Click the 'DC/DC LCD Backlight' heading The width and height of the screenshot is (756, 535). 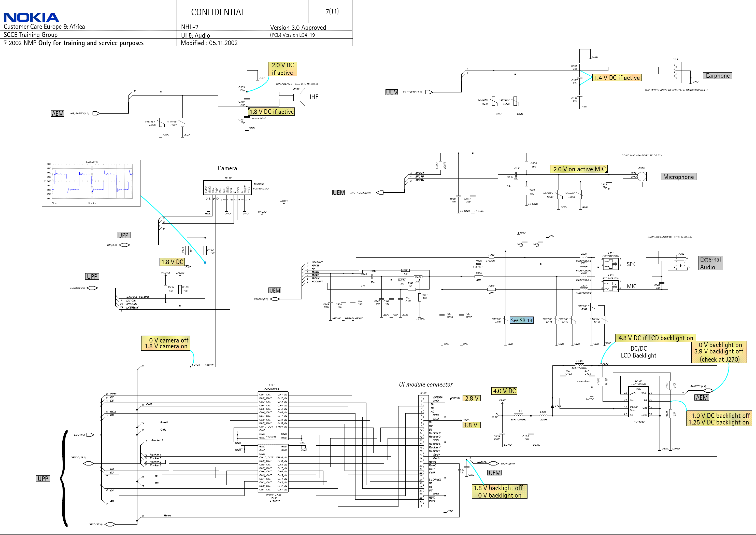click(638, 352)
